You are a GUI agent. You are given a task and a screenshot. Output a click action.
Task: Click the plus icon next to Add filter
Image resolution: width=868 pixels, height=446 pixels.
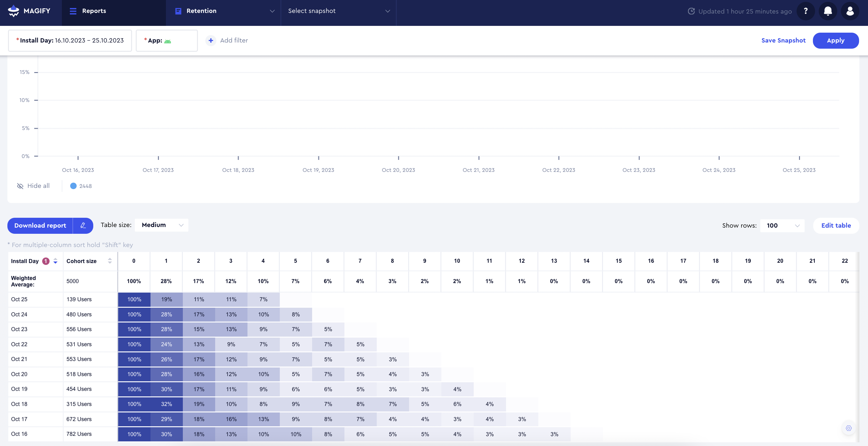pos(211,40)
